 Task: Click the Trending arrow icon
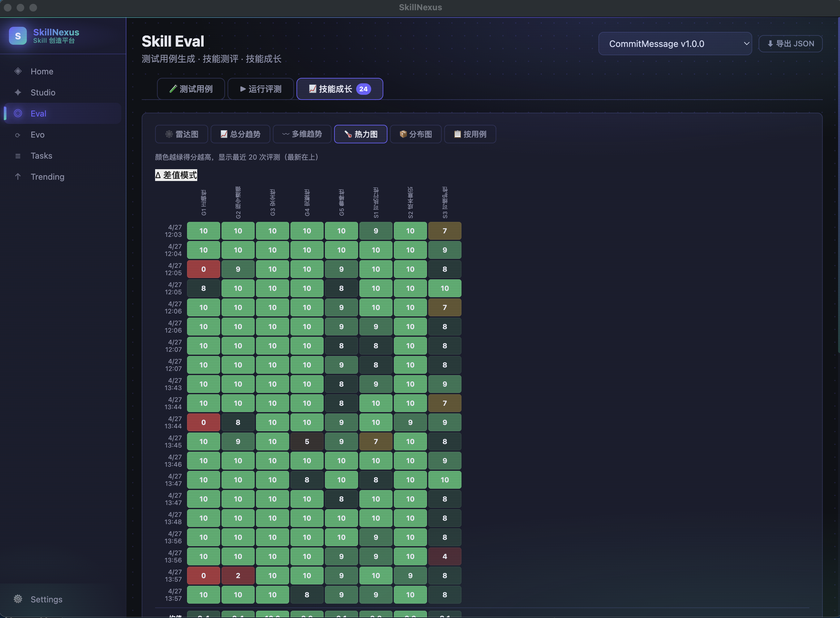coord(18,177)
